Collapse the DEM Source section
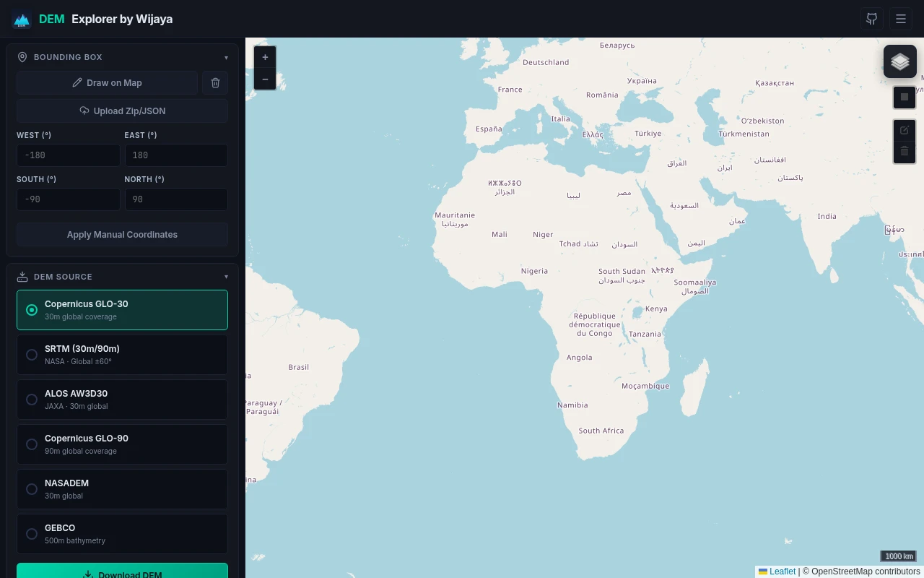This screenshot has height=578, width=924. pos(226,277)
